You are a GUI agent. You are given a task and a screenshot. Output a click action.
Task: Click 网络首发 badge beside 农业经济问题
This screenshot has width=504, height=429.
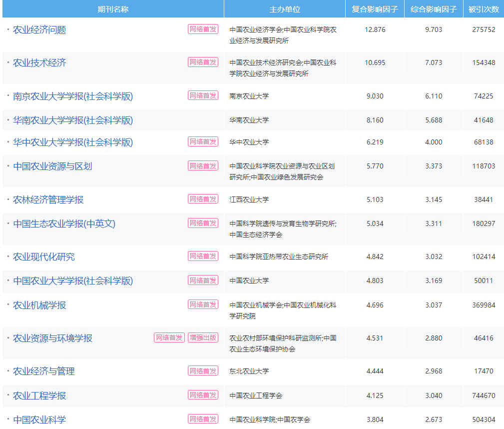pos(203,30)
